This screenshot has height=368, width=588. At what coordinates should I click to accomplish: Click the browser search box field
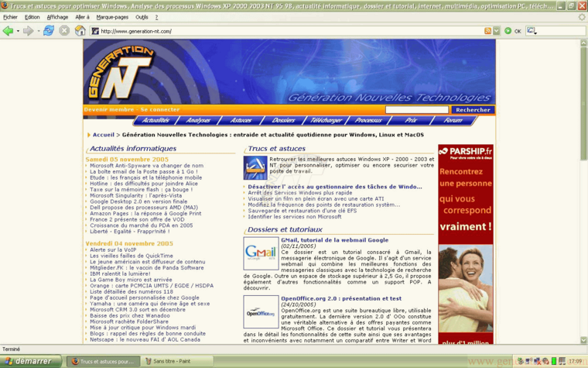[x=561, y=31]
